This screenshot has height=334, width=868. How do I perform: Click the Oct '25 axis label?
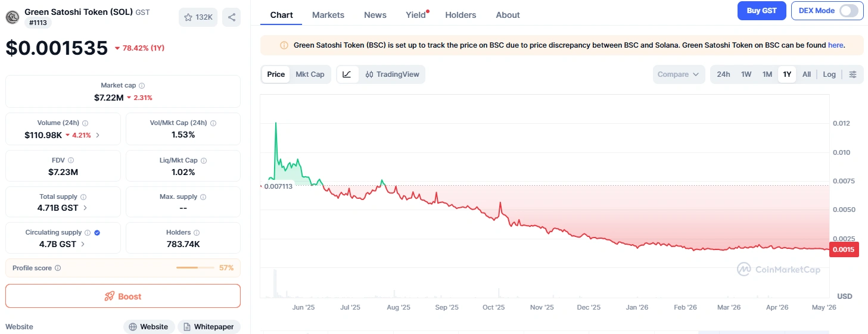point(493,307)
